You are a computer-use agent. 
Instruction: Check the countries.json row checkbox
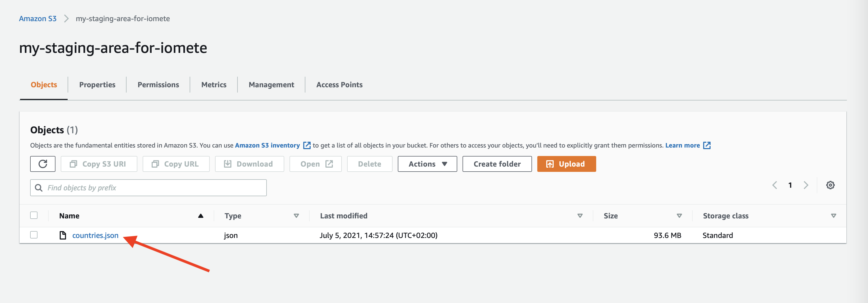click(x=34, y=235)
